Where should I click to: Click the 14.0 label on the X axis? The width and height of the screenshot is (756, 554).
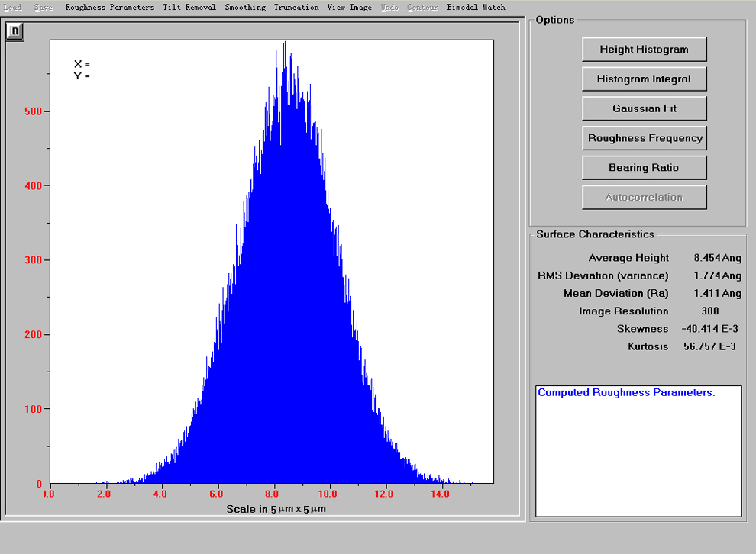pos(440,494)
